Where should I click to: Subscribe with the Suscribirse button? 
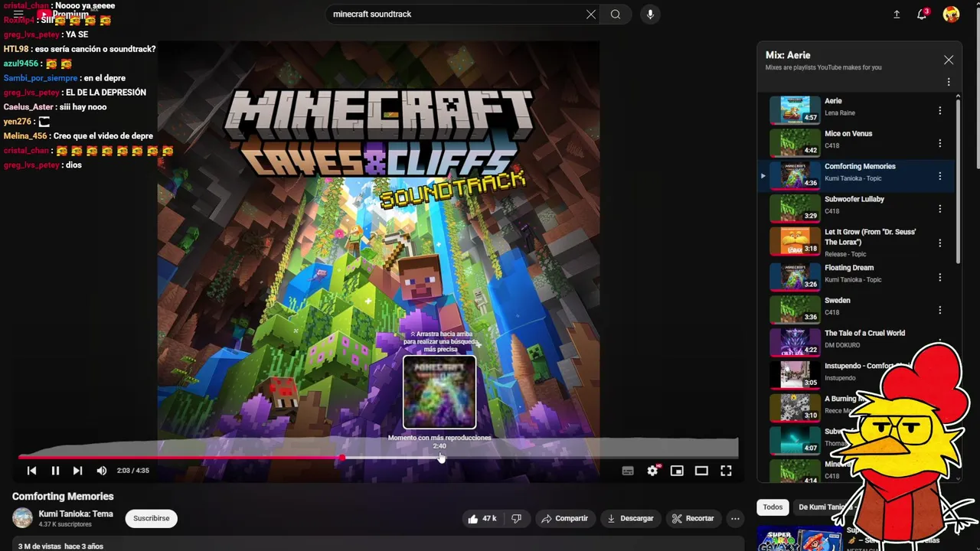click(152, 519)
